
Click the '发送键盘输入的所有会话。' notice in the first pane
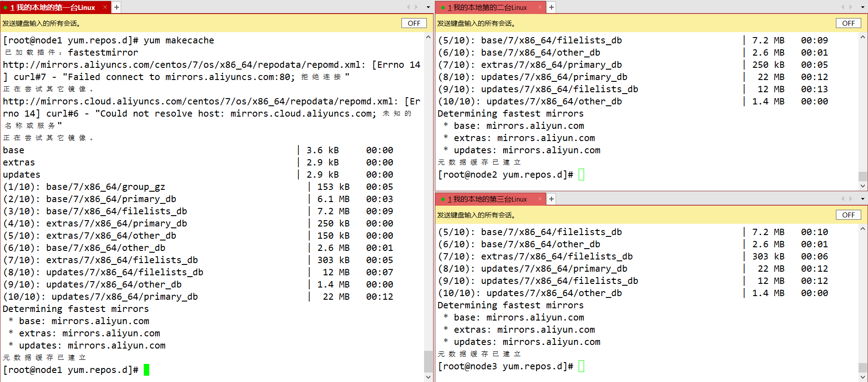pyautogui.click(x=41, y=24)
